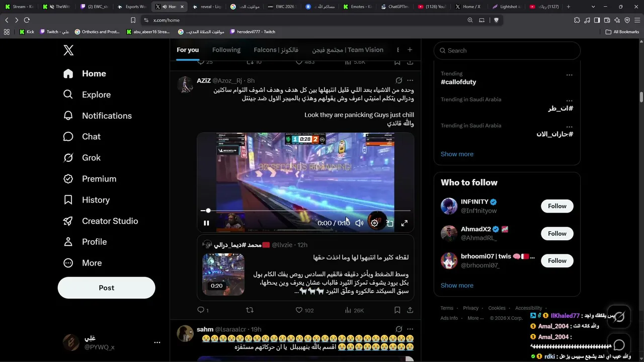This screenshot has height=362, width=644.
Task: Bookmark the AZiZ post
Action: [x=397, y=310]
